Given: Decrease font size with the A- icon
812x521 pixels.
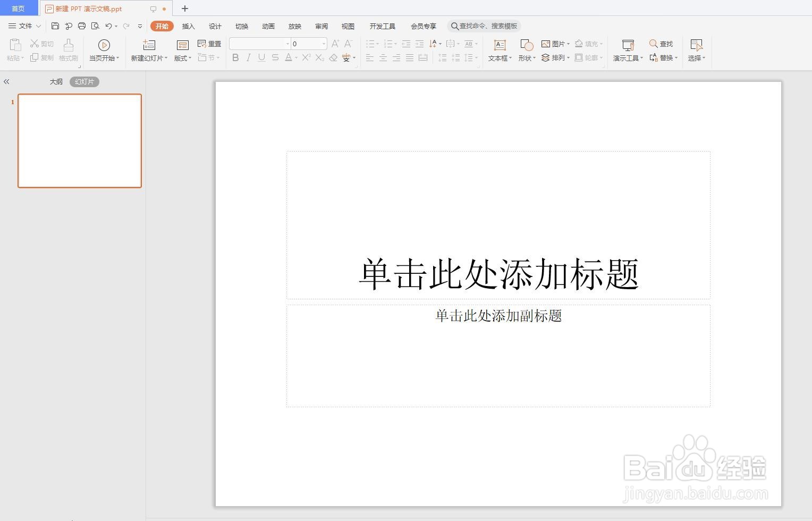Looking at the screenshot, I should 349,44.
